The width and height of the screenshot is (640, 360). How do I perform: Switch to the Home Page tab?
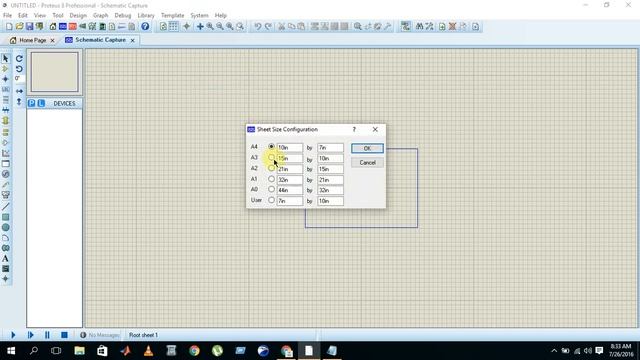click(33, 40)
